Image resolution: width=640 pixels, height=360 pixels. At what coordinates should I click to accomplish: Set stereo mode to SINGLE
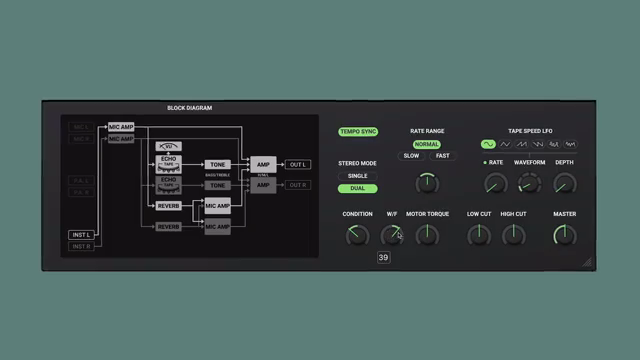coord(358,176)
